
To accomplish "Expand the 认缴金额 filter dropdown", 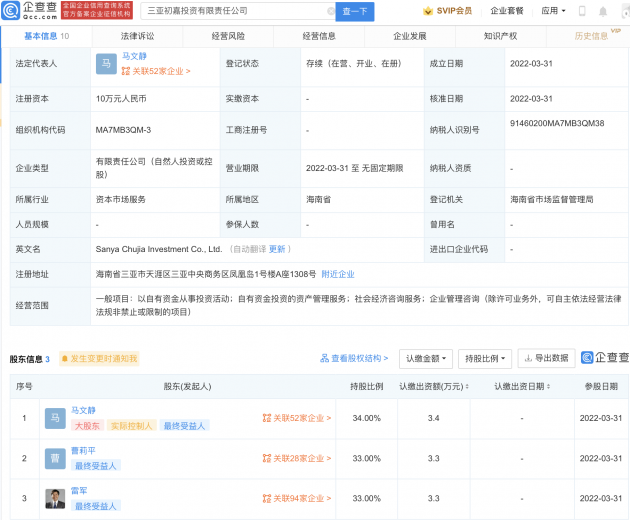I will tap(426, 358).
